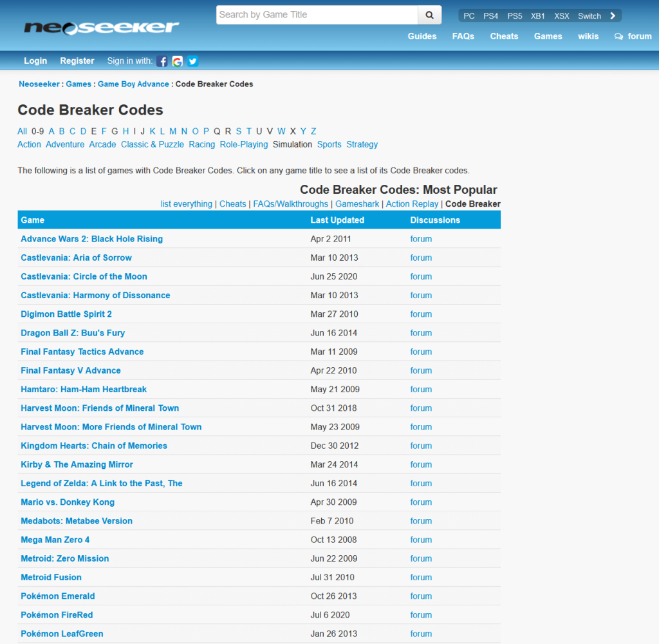Open the Guides menu item
This screenshot has width=659, height=644.
(422, 36)
